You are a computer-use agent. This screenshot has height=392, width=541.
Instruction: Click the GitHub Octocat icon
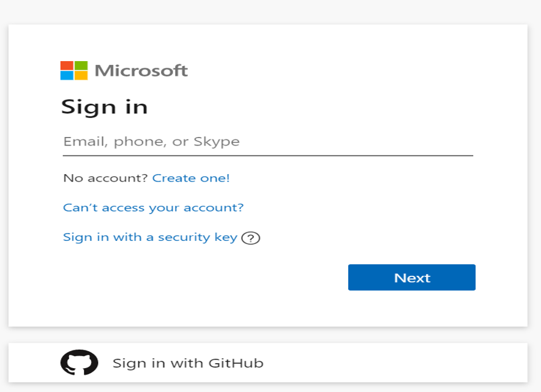pos(79,363)
